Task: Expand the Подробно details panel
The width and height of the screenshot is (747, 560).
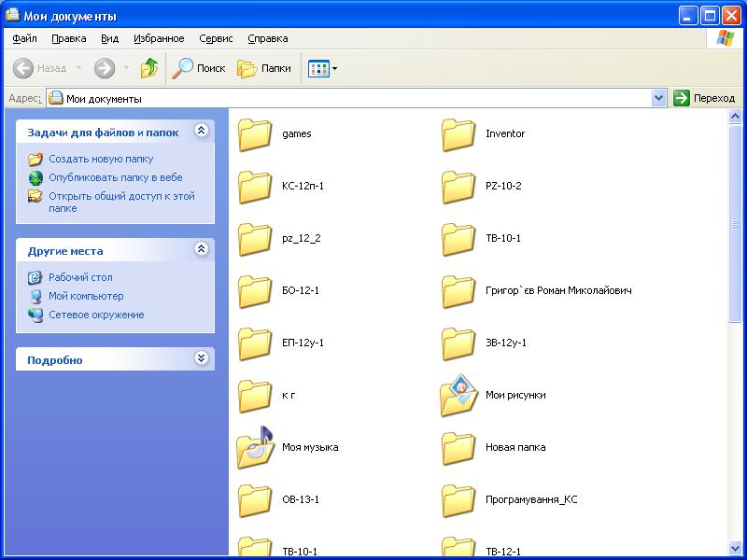Action: 201,359
